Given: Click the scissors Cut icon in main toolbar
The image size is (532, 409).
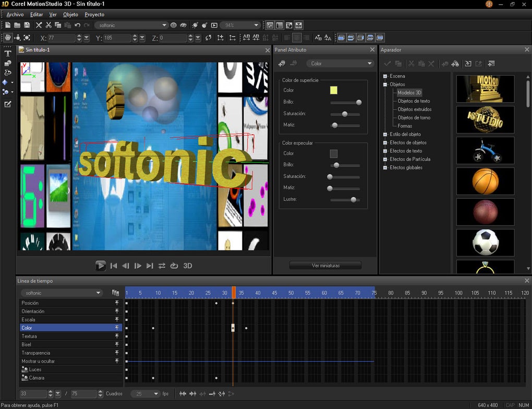Looking at the screenshot, I should (49, 25).
